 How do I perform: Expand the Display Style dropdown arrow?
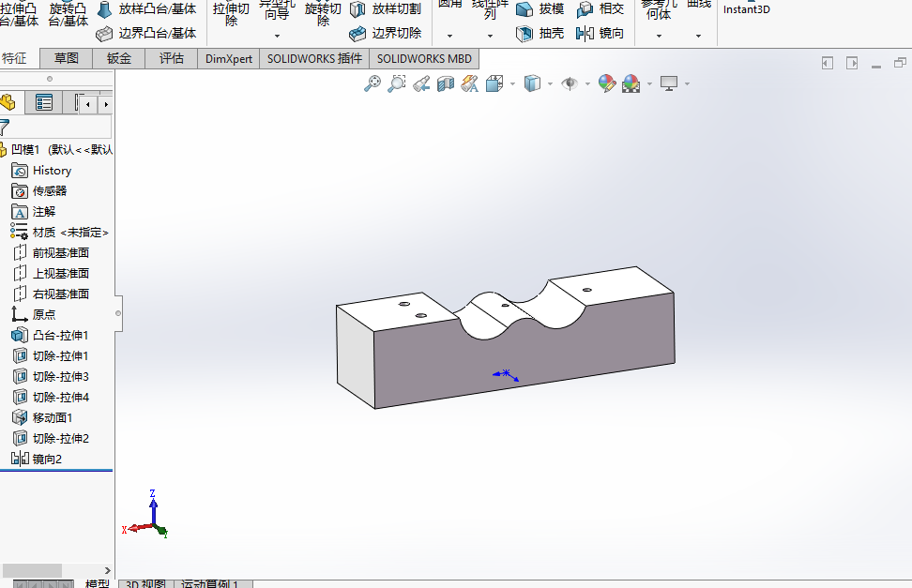[549, 83]
